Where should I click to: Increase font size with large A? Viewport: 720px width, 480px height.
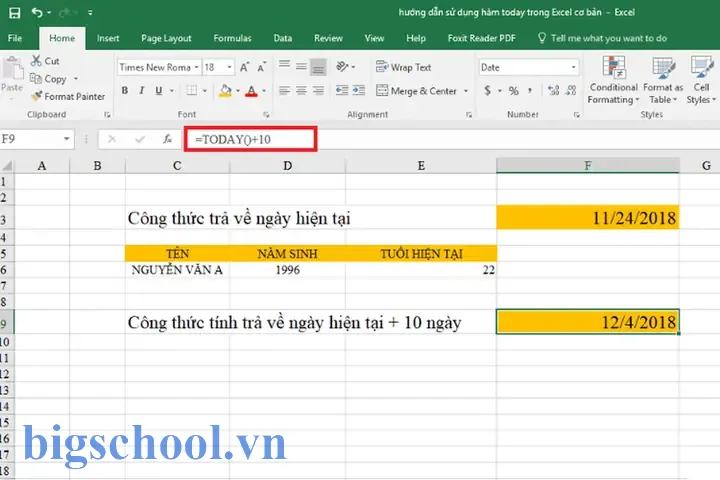click(244, 67)
